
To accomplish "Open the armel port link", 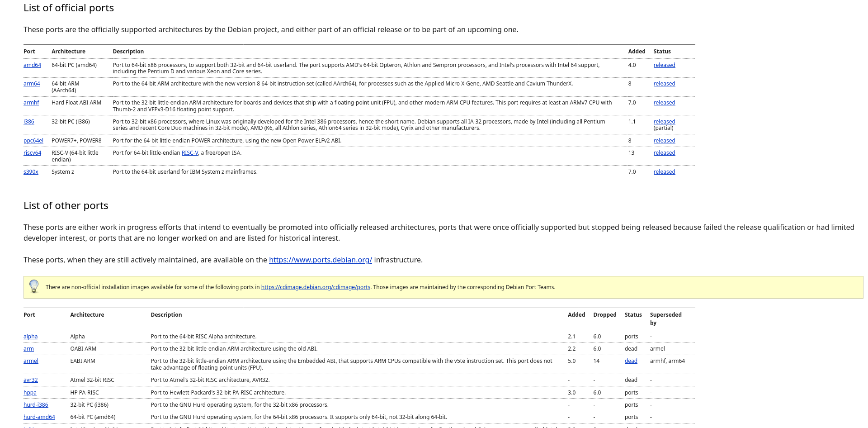I will click(31, 361).
